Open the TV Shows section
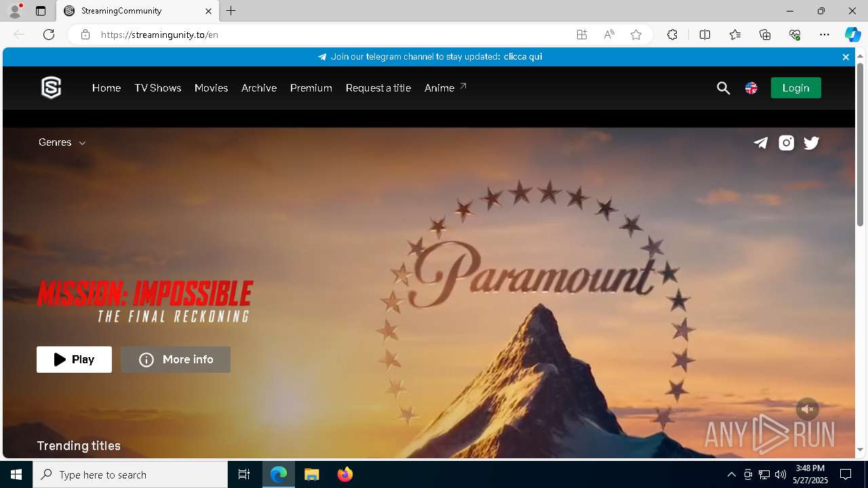This screenshot has height=488, width=868. click(158, 88)
